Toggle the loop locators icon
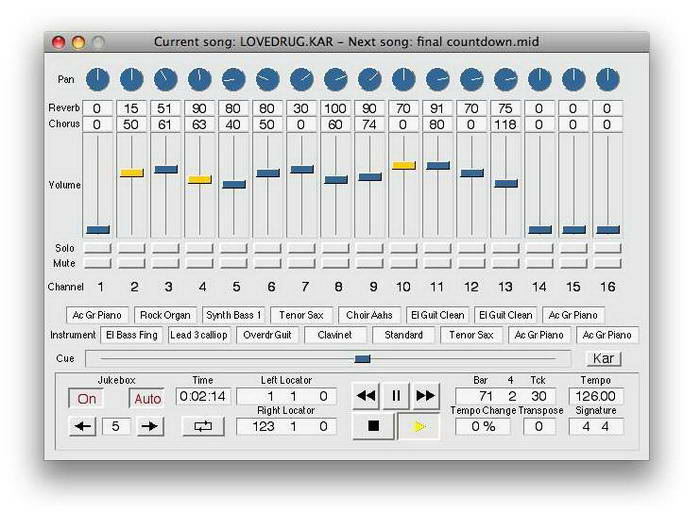The height and width of the screenshot is (512, 700). click(x=203, y=426)
